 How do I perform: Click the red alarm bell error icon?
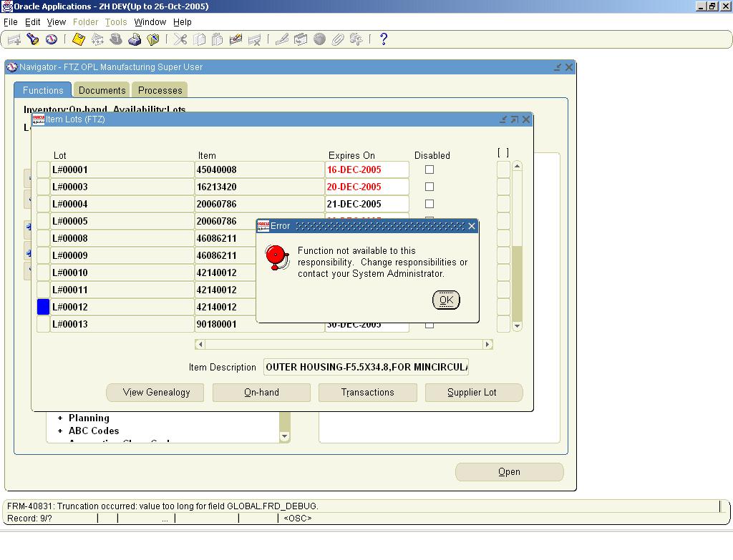(278, 257)
